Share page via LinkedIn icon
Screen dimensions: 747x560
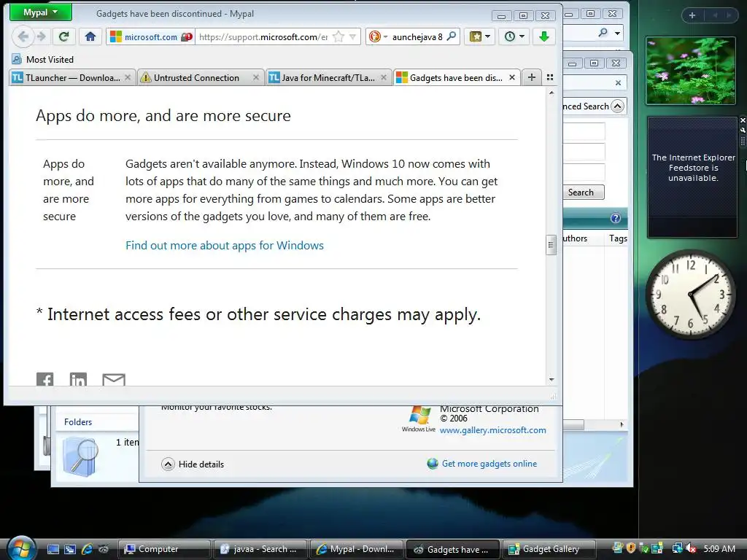(78, 379)
